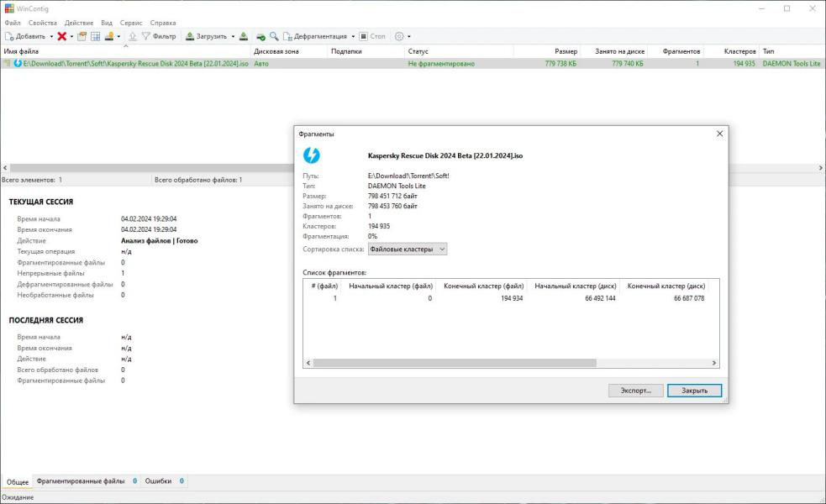Open the Действие menu
This screenshot has width=826, height=504.
click(x=79, y=23)
